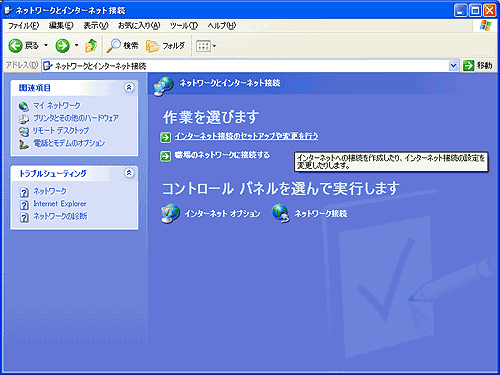Open the ネットワークの診断 link
The width and height of the screenshot is (500, 375).
[x=60, y=216]
